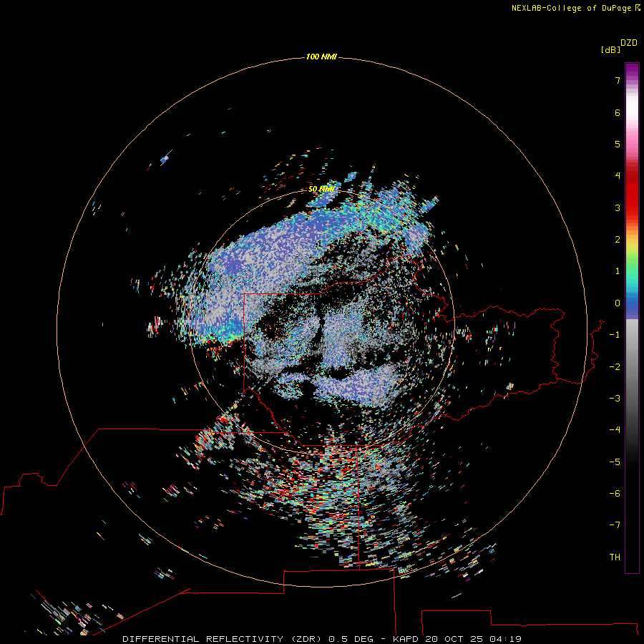Image resolution: width=644 pixels, height=644 pixels.
Task: Click the colorbar value -2 label
Action: coord(615,367)
